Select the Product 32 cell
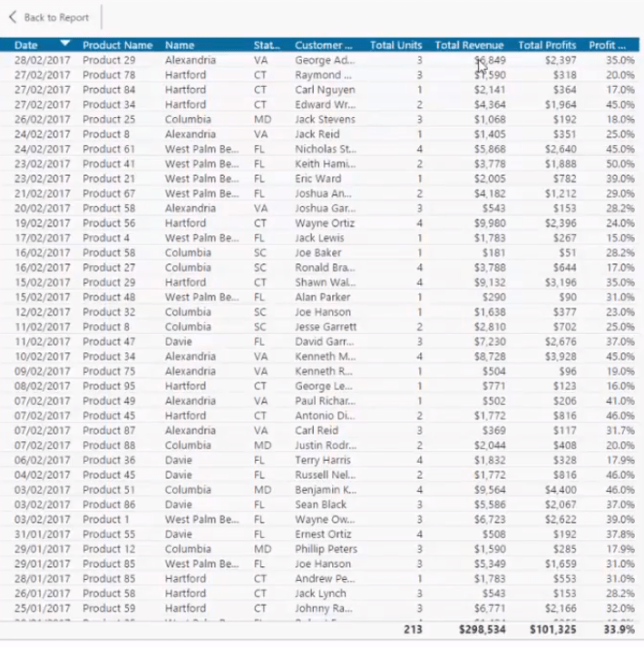The height and width of the screenshot is (647, 644). 109,312
